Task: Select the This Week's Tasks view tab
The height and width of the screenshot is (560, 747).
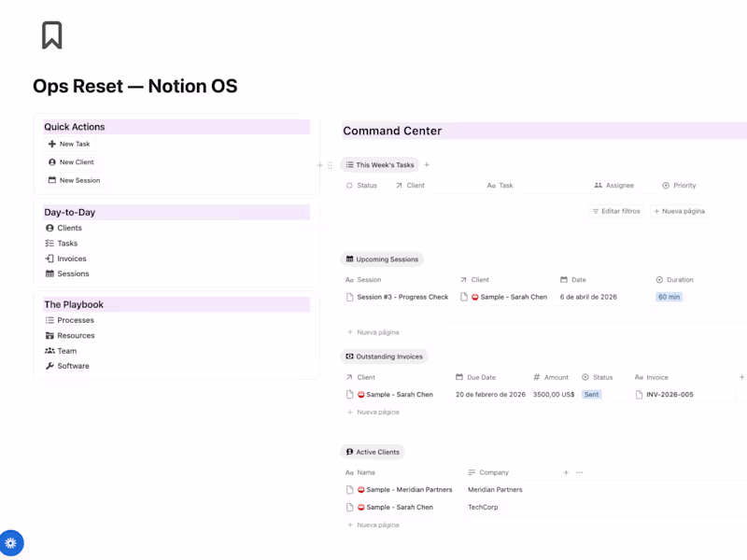Action: [x=379, y=165]
